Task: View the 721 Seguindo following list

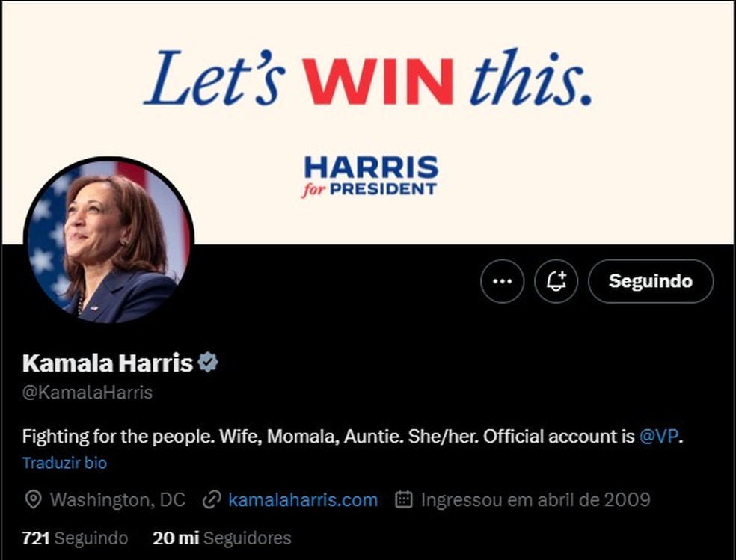Action: pos(75,538)
